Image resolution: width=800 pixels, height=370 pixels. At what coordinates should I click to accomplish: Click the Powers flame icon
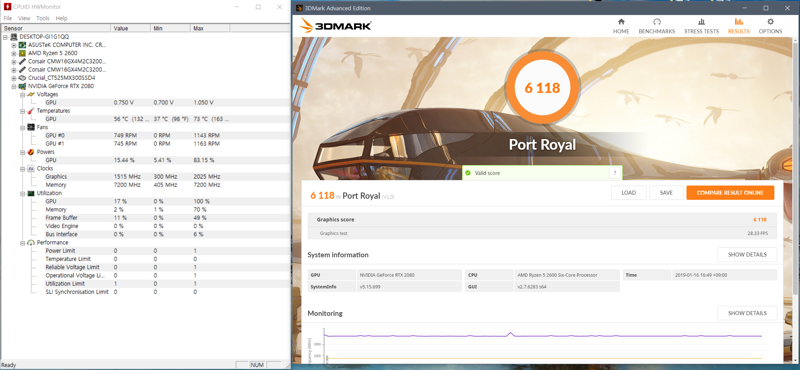(x=31, y=152)
